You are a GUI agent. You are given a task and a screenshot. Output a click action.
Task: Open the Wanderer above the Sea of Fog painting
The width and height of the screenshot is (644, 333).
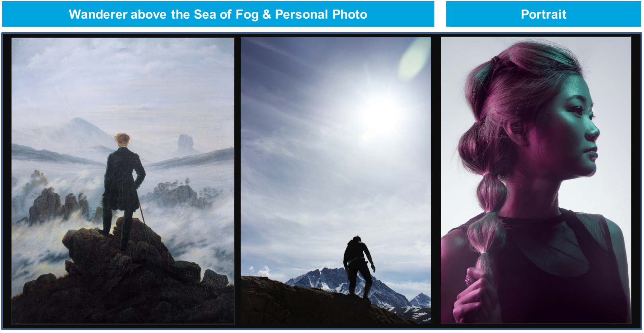pos(123,181)
